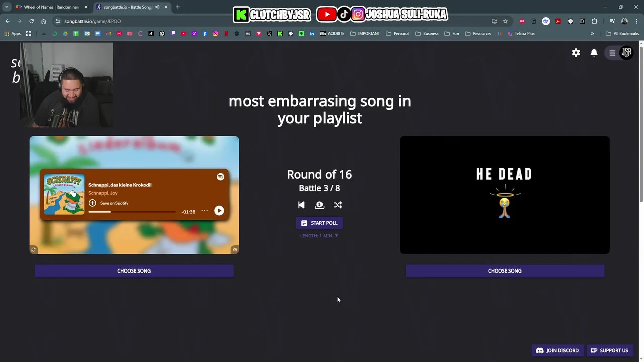Close the Wheel of Names tab
The image size is (644, 362).
click(x=86, y=7)
